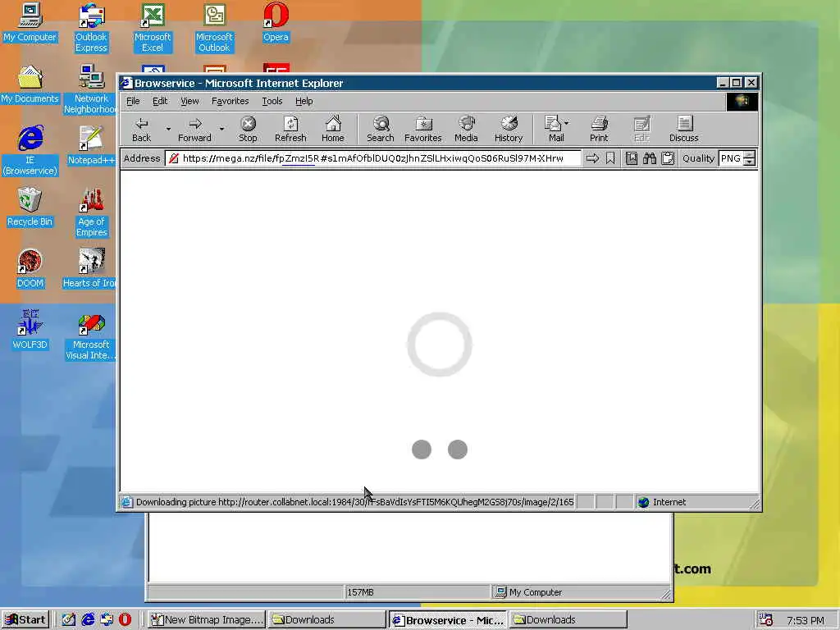Open the bookmarks book icon
Viewport: 840px width, 630px height.
pos(632,158)
